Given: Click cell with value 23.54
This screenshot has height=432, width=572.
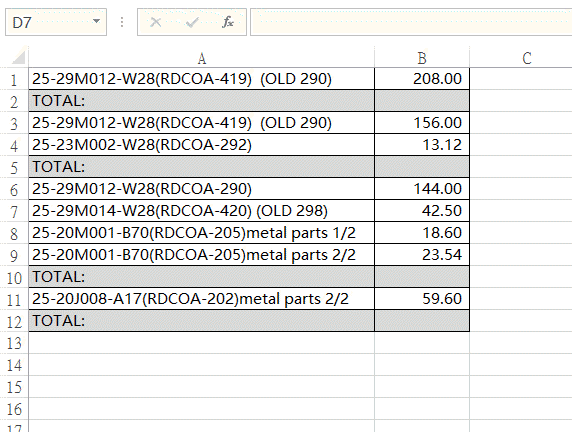Looking at the screenshot, I should (422, 255).
